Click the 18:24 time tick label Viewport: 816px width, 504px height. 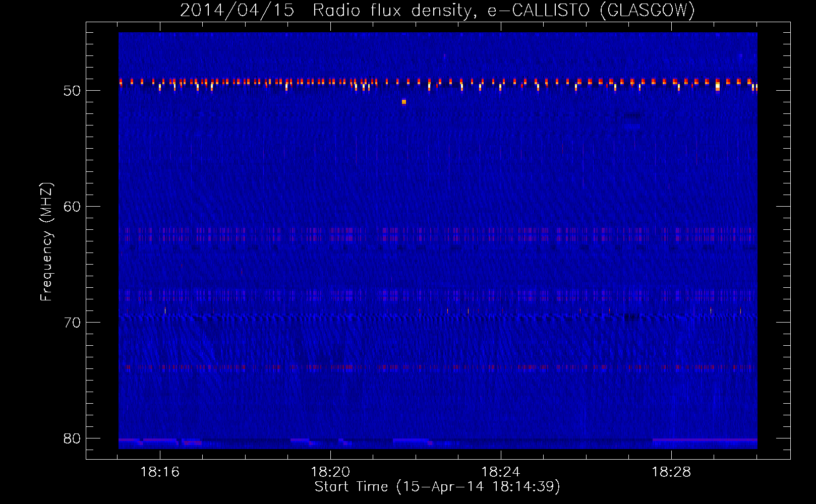tap(501, 472)
